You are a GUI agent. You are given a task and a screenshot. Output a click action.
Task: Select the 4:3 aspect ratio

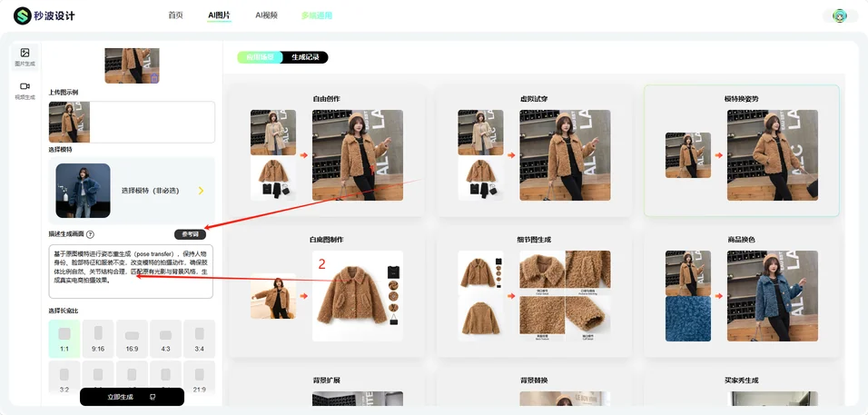165,339
